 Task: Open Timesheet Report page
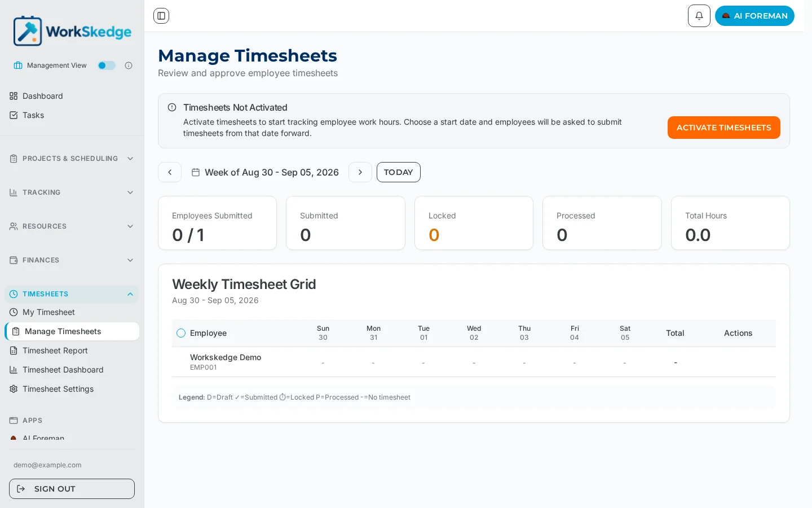72,351
